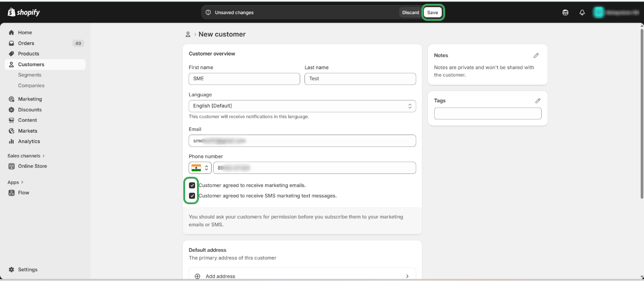Open the phone country code selector
This screenshot has height=281, width=644.
(200, 168)
